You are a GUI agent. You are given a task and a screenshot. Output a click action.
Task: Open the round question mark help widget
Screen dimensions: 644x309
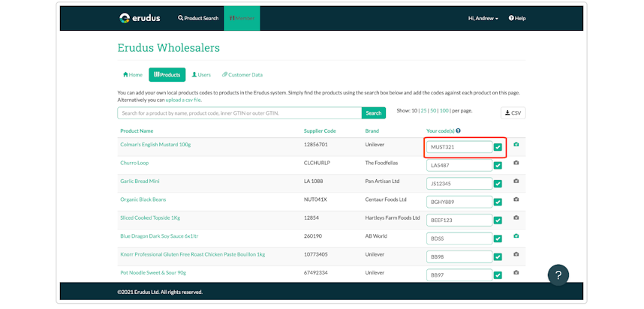[558, 275]
